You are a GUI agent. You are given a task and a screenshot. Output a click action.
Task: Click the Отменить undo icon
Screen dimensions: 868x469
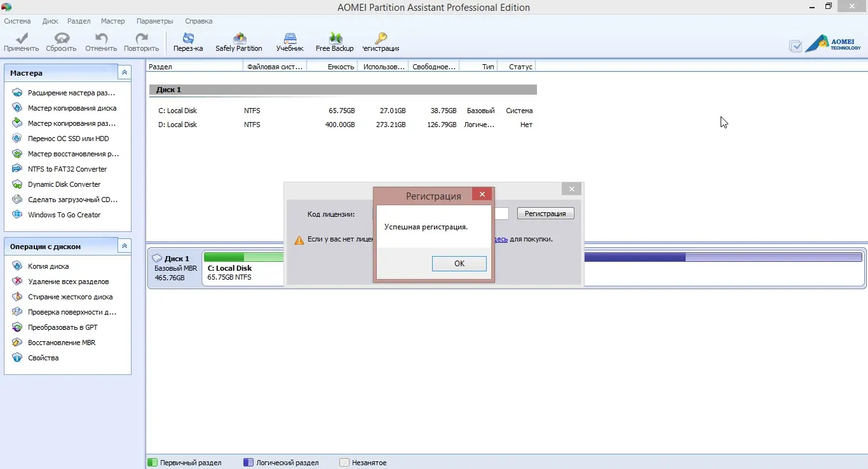tap(101, 43)
